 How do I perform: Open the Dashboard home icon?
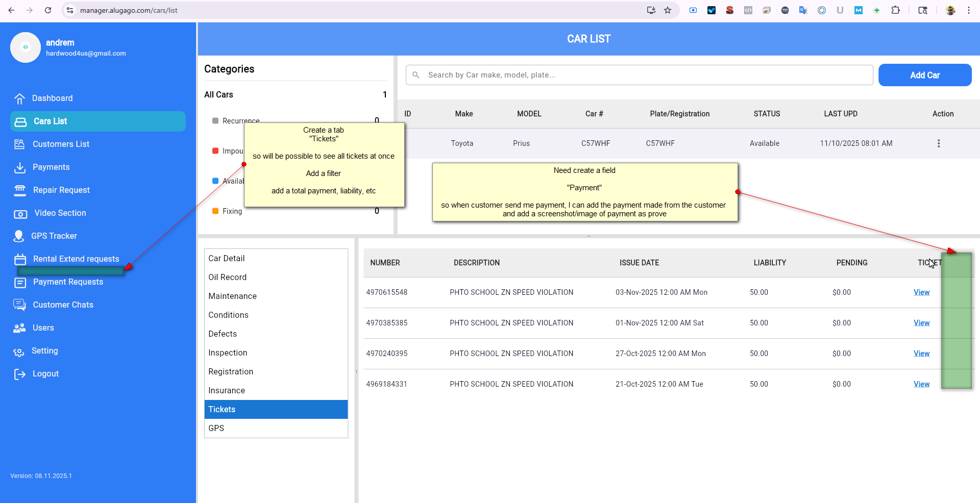[19, 98]
